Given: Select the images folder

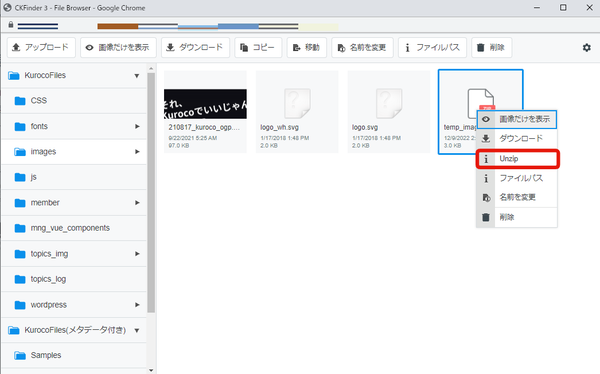Looking at the screenshot, I should 74,152.
